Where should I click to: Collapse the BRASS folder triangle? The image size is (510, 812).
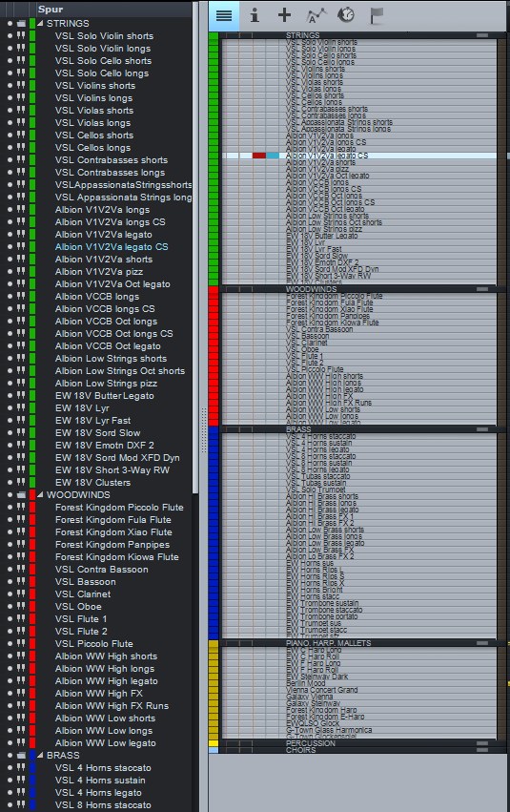click(40, 755)
